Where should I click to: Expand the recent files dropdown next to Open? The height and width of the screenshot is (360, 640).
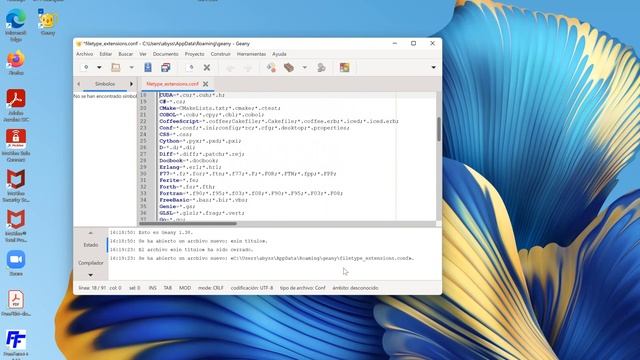click(x=131, y=67)
